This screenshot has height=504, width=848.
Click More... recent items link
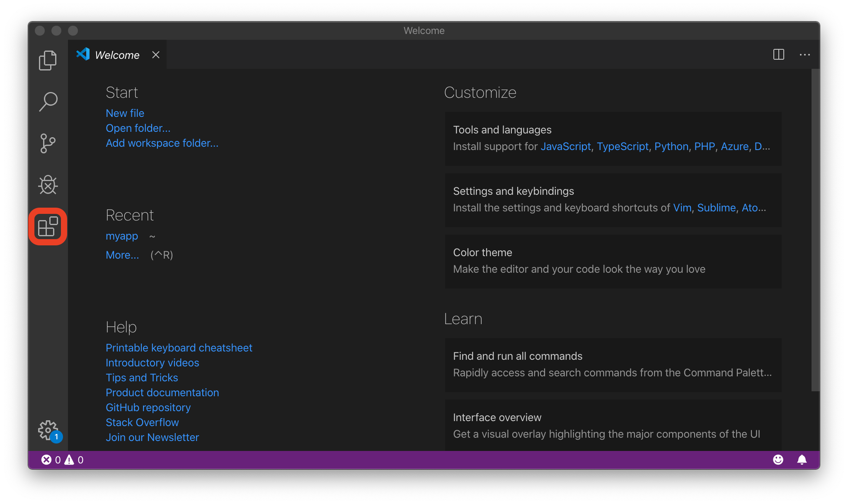122,255
